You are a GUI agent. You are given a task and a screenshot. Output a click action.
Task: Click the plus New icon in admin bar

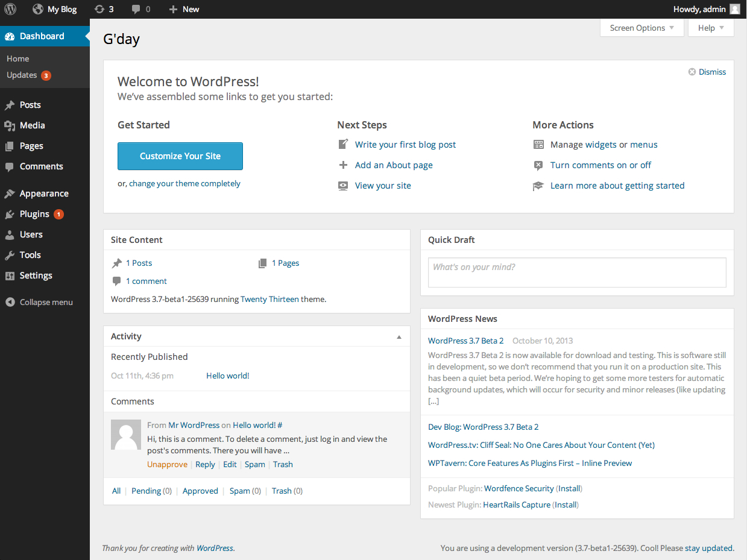pyautogui.click(x=173, y=9)
